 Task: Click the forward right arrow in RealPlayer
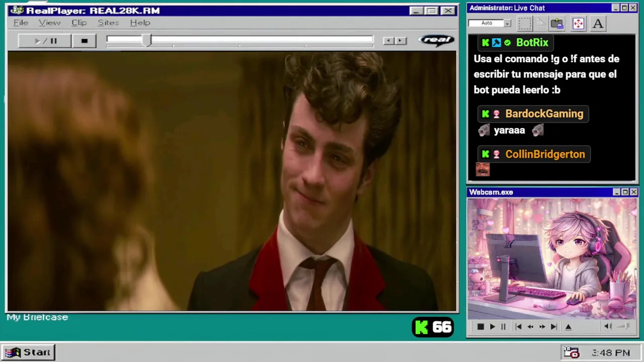coord(400,41)
